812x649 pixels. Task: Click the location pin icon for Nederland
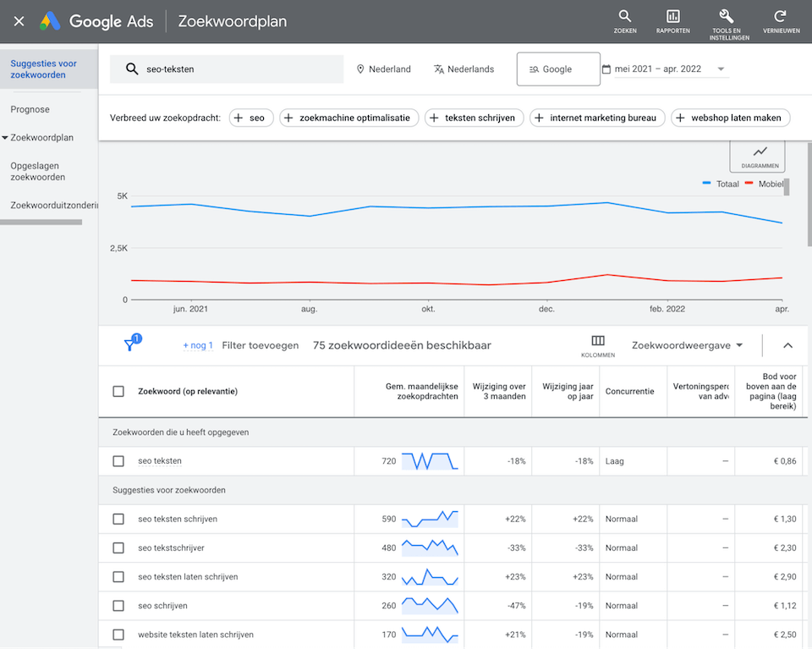point(360,69)
